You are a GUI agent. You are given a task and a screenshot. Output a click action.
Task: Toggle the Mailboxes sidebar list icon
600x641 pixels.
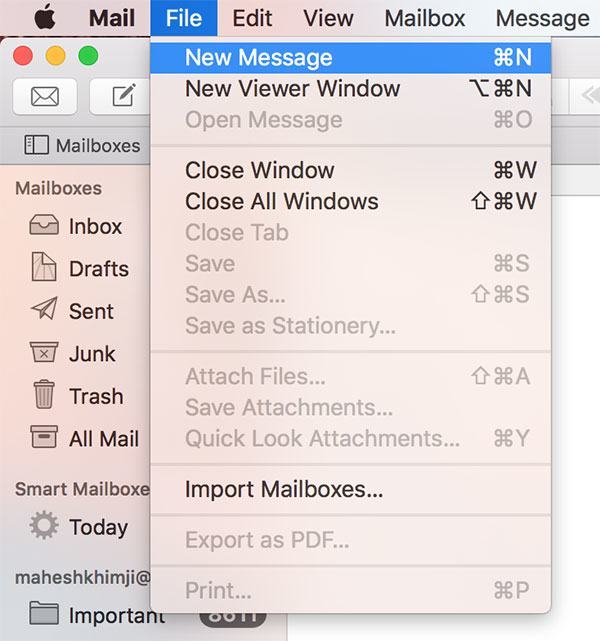[x=36, y=145]
